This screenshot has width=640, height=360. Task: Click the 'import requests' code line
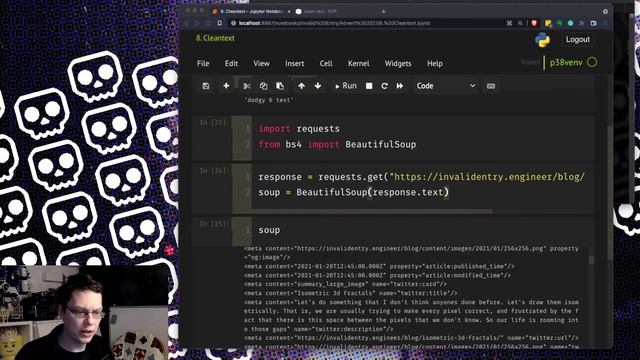click(x=299, y=129)
